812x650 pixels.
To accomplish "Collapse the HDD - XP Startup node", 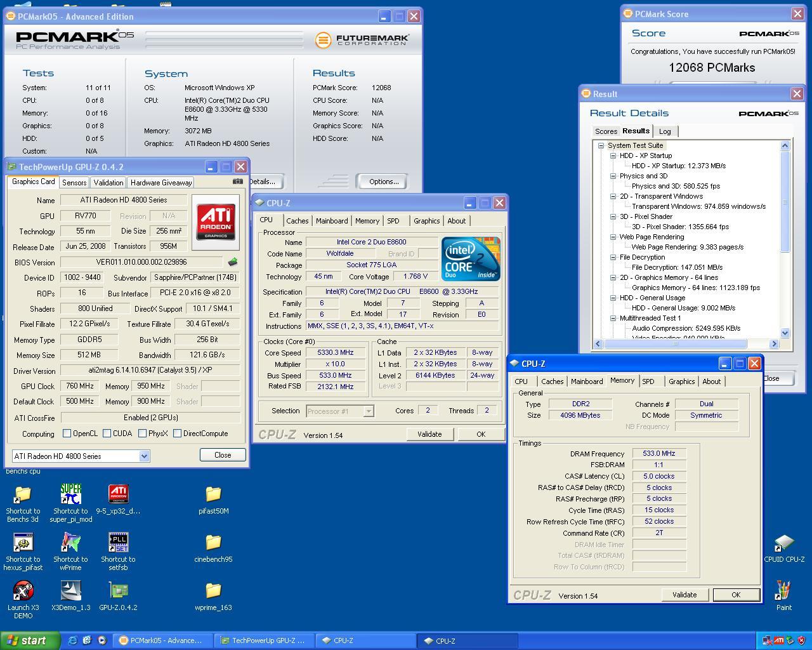I will 613,156.
